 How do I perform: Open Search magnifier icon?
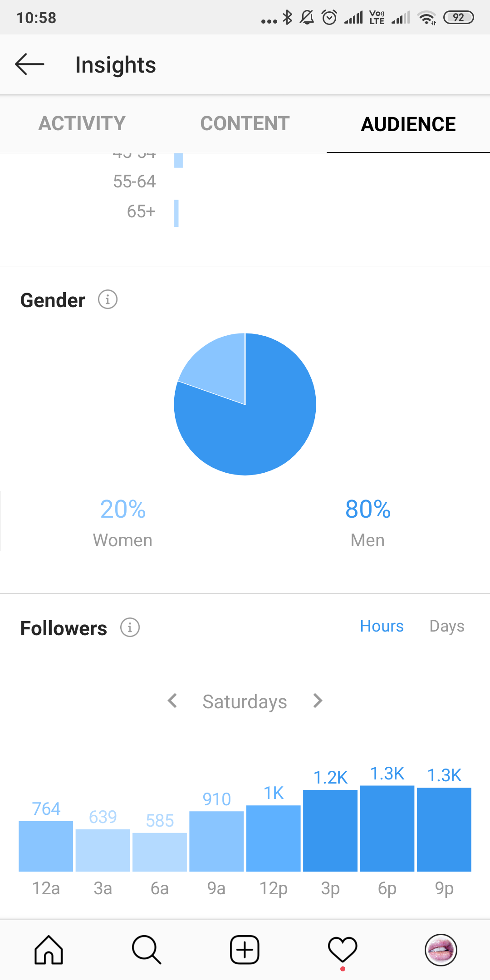click(147, 950)
